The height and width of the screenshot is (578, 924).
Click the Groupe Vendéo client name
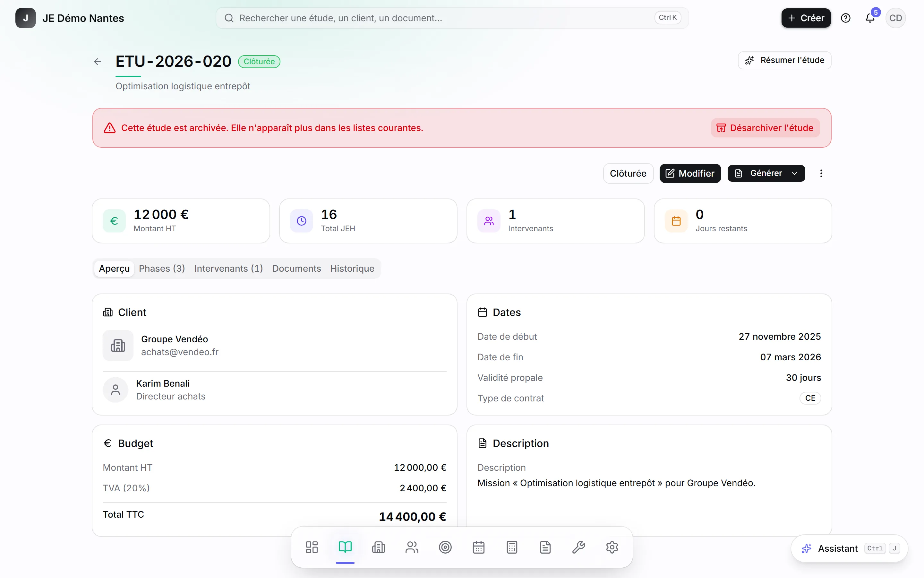coord(175,339)
